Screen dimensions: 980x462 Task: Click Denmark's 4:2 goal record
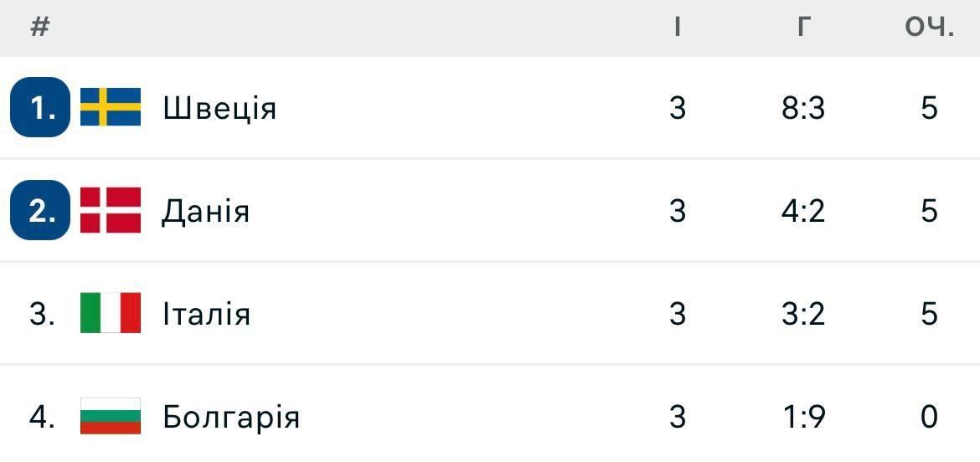point(804,210)
